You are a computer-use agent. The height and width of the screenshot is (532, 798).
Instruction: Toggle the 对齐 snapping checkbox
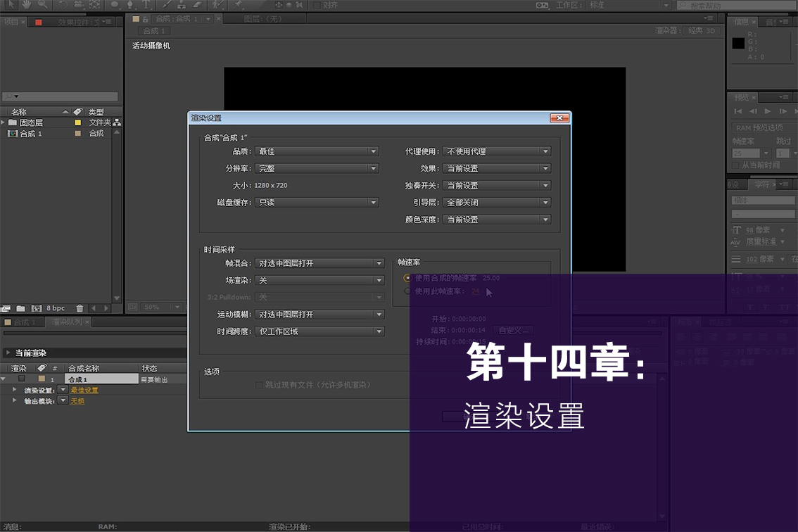pyautogui.click(x=317, y=5)
